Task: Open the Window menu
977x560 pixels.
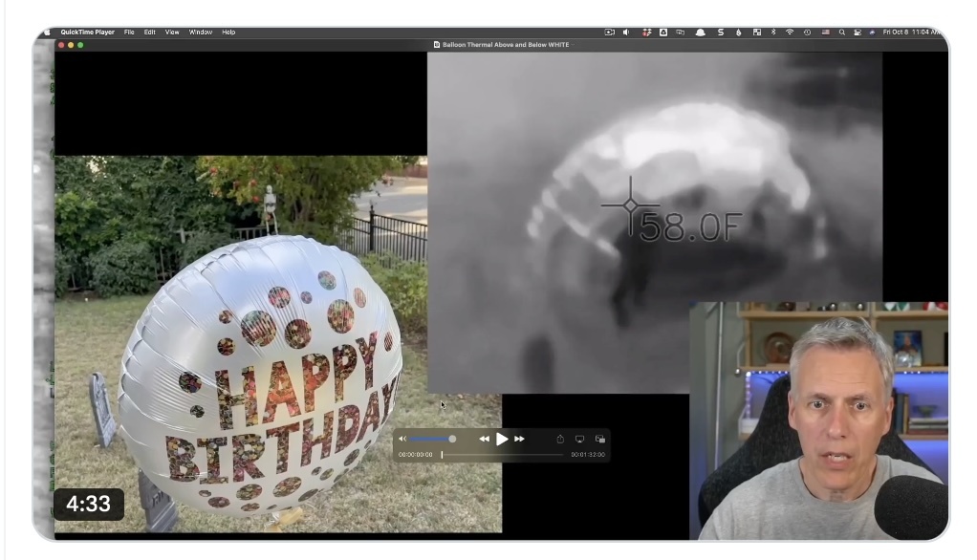Action: [200, 32]
